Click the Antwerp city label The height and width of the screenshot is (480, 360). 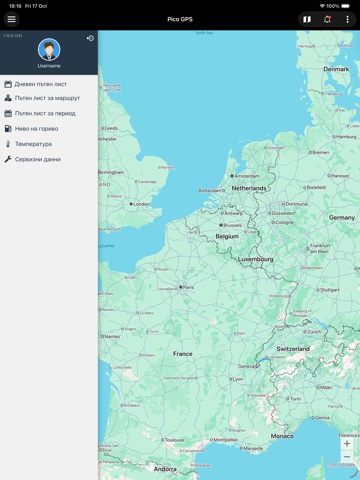(234, 213)
